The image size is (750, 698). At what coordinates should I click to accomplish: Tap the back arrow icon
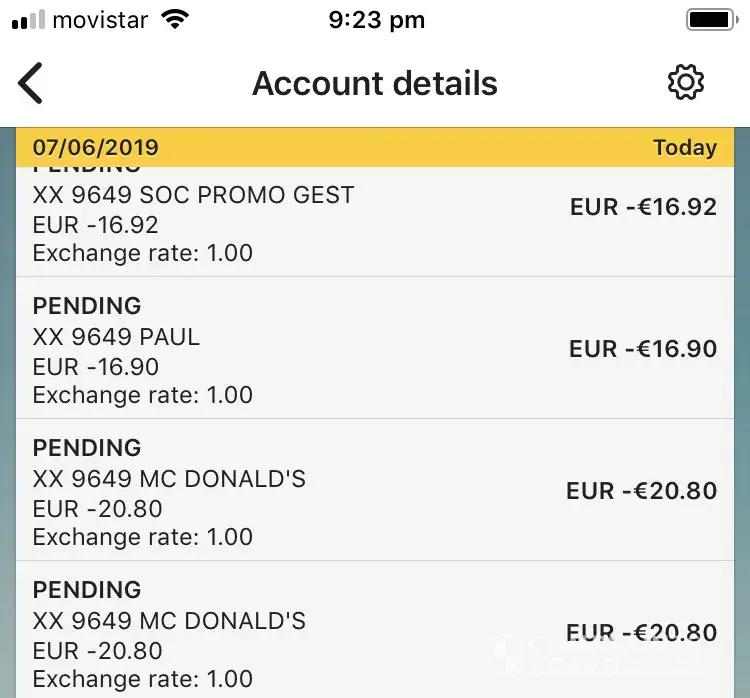click(32, 83)
